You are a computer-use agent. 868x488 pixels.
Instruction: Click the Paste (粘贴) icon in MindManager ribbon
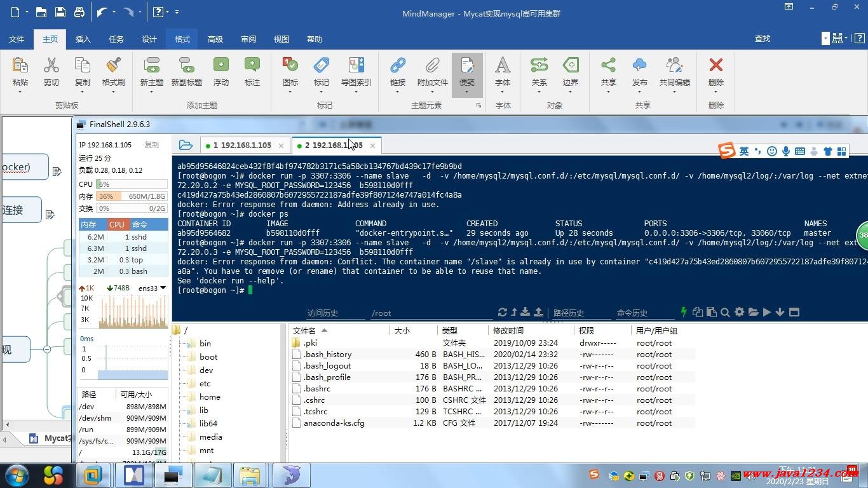[x=20, y=65]
